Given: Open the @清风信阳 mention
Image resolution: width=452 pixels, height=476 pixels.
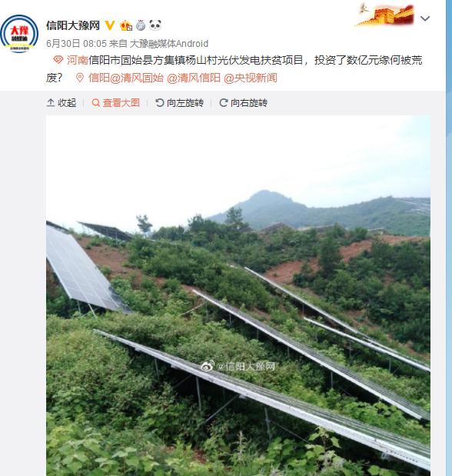Looking at the screenshot, I should point(194,78).
